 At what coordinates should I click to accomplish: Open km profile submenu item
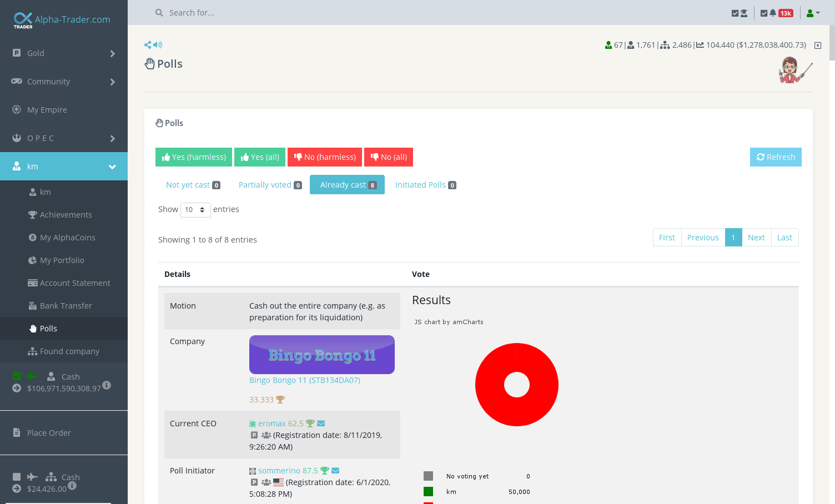64,192
